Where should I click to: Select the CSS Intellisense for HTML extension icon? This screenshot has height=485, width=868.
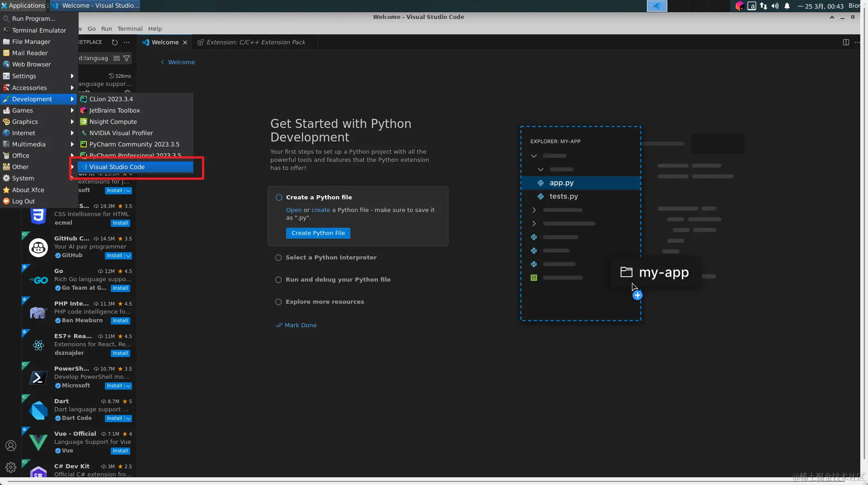click(38, 216)
